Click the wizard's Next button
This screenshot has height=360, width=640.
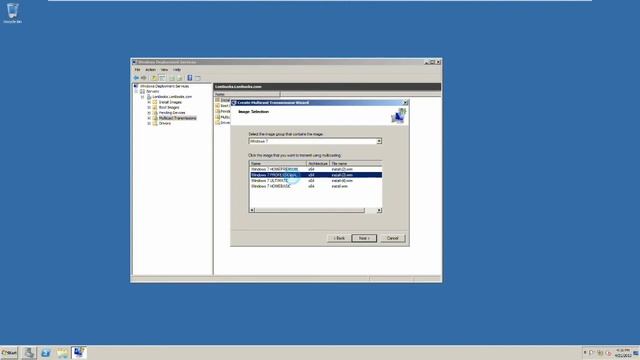coord(364,238)
